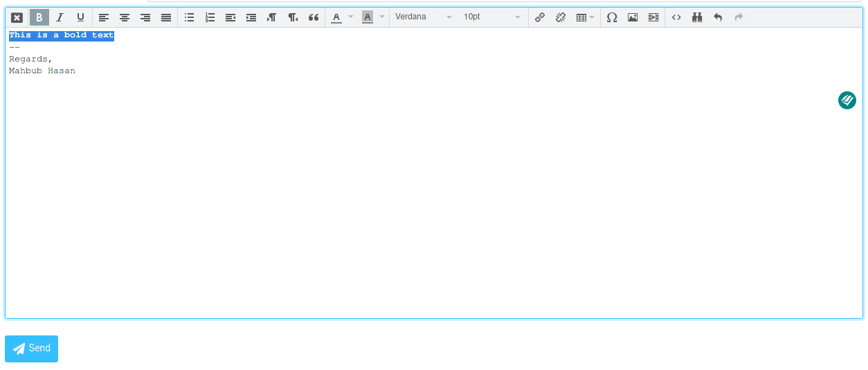Screen dimensions: 868x370
Task: Redo last action
Action: click(x=739, y=17)
